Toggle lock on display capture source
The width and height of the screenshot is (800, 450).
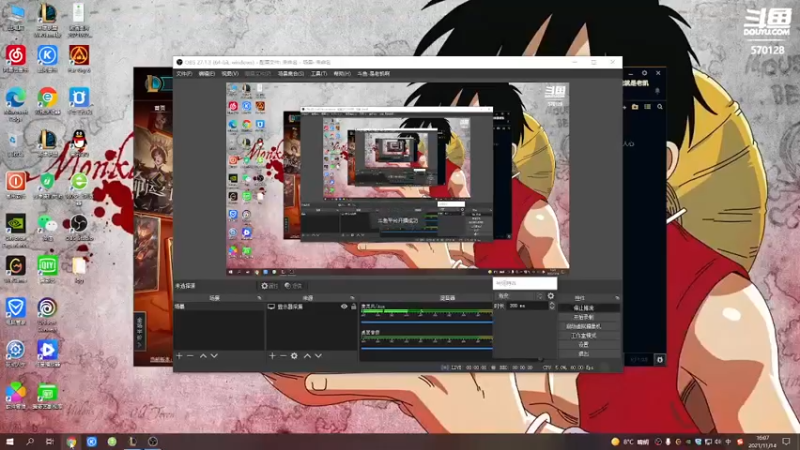(353, 307)
